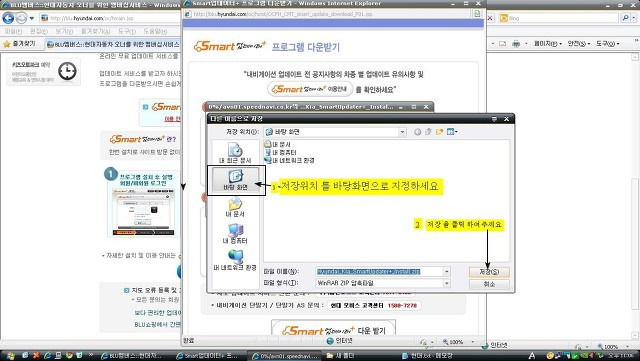The image size is (640, 361).
Task: Click the go back icon in save dialog
Action: (x=417, y=132)
